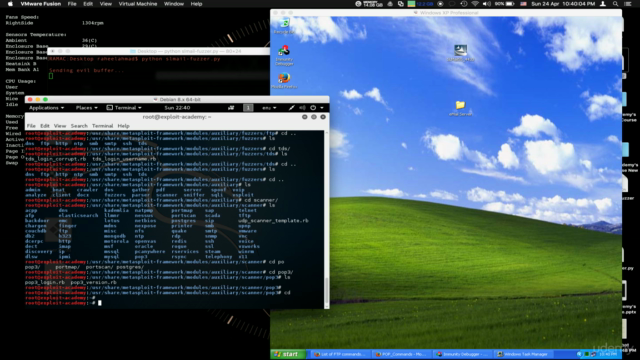
Task: Open Search menu in terminal window
Action: pos(79,126)
